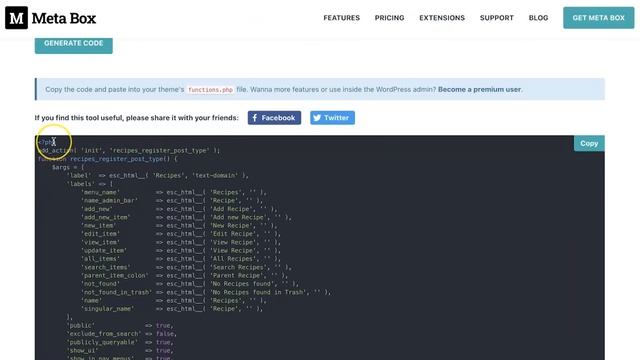This screenshot has height=360, width=640.
Task: Click the 'all_items' code line
Action: click(x=181, y=259)
